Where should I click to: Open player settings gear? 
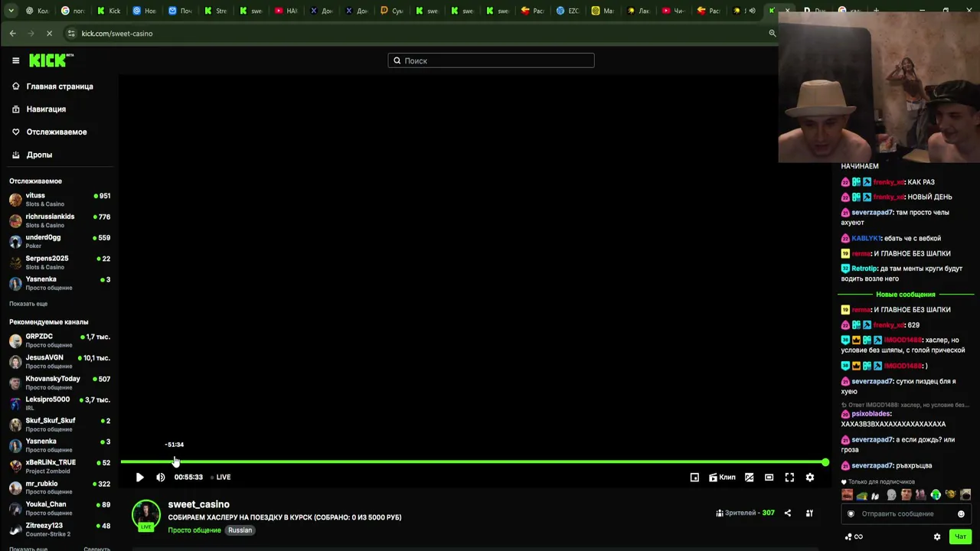pos(810,478)
